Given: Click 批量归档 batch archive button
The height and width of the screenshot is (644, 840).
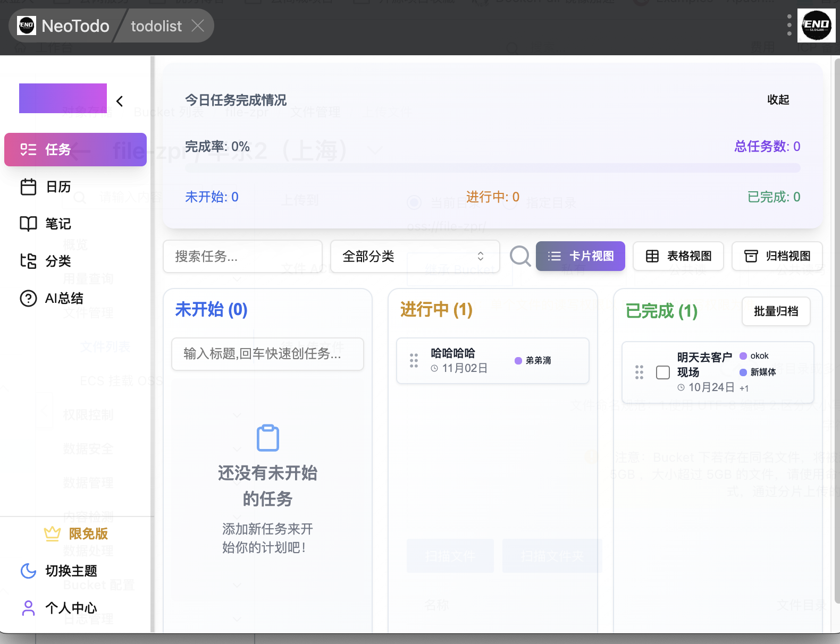Looking at the screenshot, I should coord(776,311).
